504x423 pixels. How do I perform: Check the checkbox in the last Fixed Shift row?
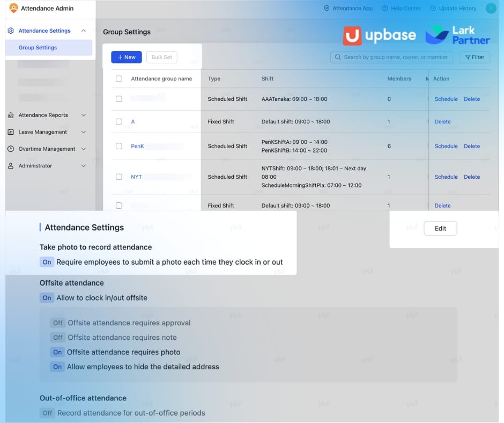pyautogui.click(x=119, y=206)
